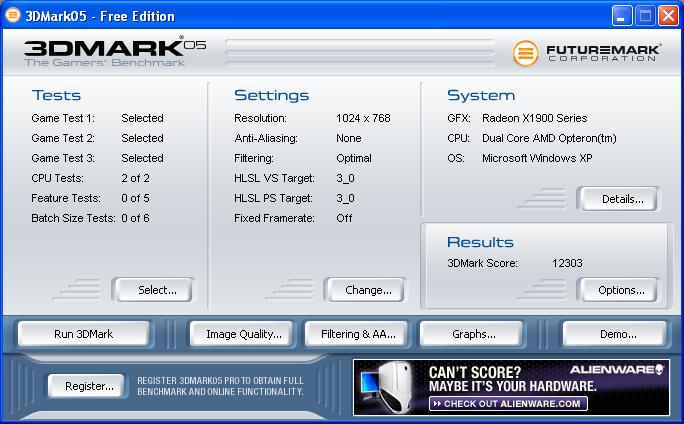Minimize the 3DMark05 window
This screenshot has width=684, height=424.
[620, 16]
